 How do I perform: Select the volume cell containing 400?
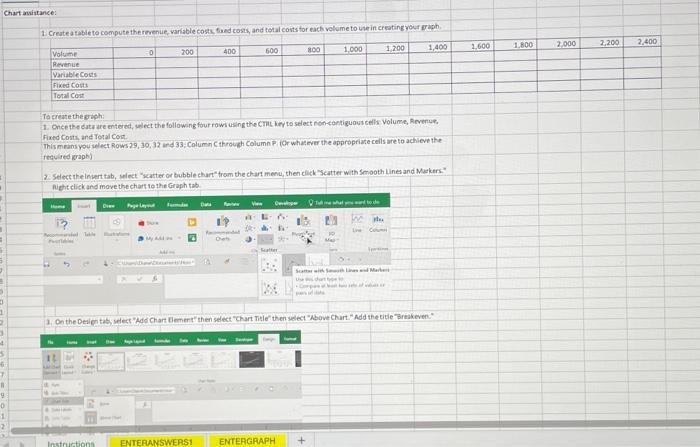point(219,51)
